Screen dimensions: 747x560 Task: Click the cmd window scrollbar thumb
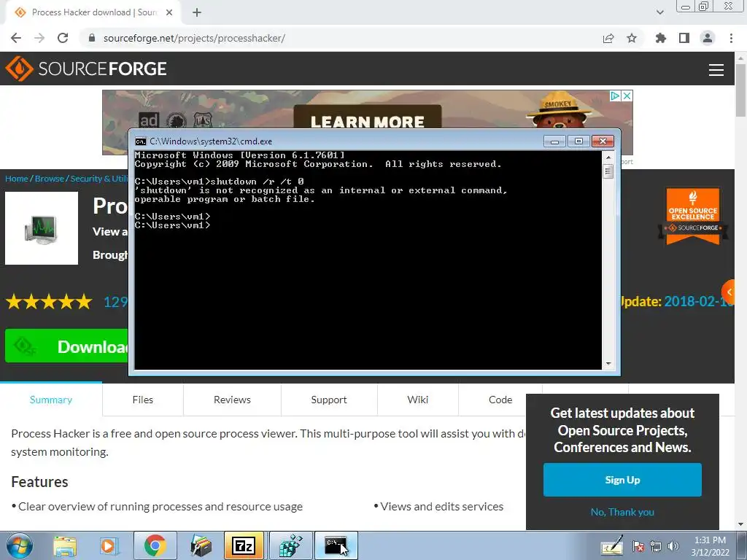608,171
